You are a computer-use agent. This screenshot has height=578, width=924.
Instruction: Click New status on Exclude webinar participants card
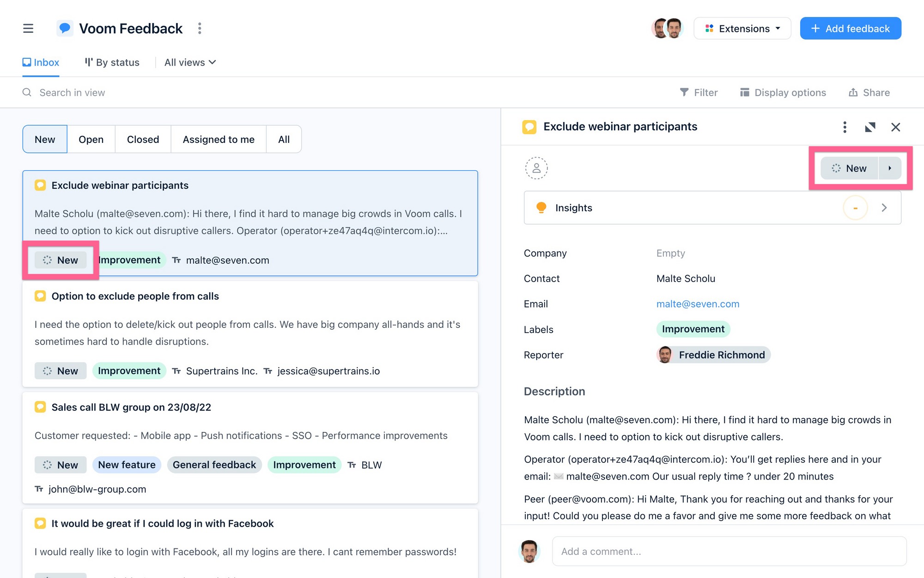61,260
